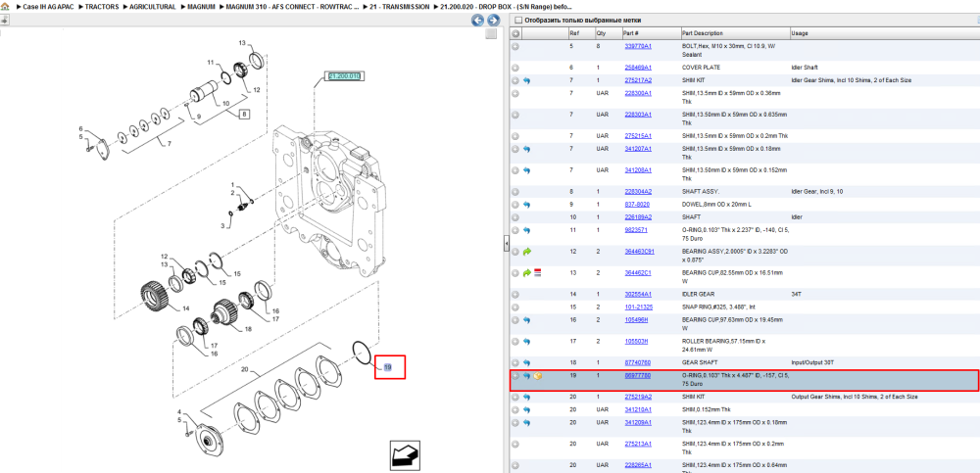Open the Case IH AG APAC breadcrumb

49,6
